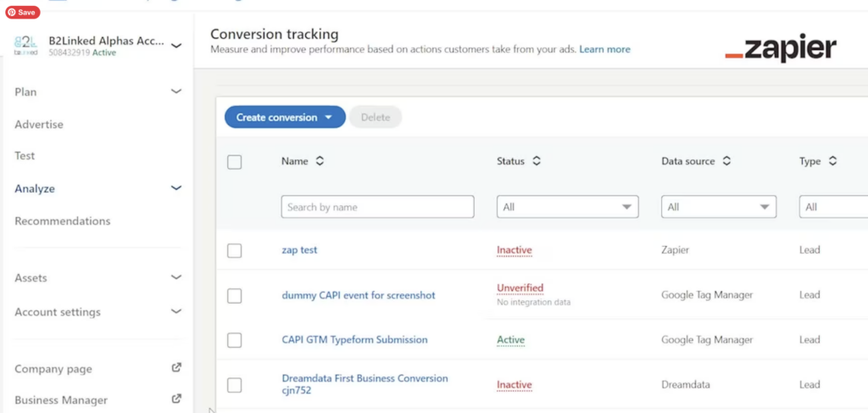Sort by Status column arrows
Screen dimensions: 868x413
click(537, 161)
